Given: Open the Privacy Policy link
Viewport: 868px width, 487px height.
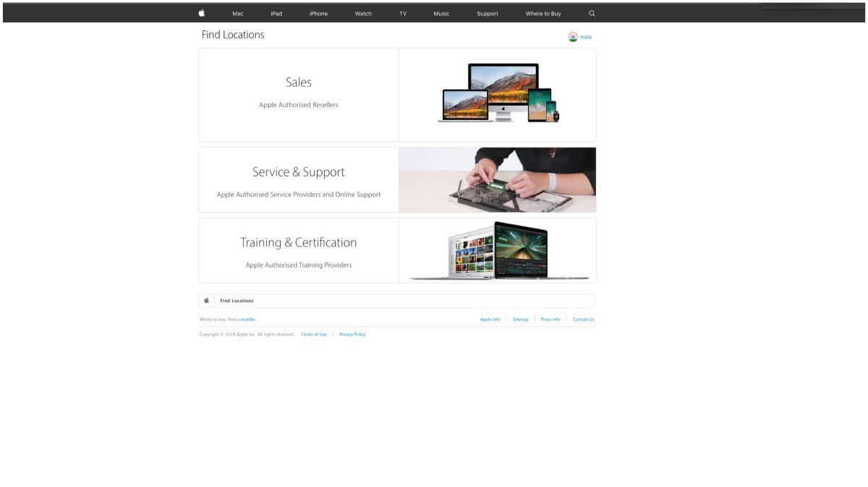Looking at the screenshot, I should [x=352, y=334].
